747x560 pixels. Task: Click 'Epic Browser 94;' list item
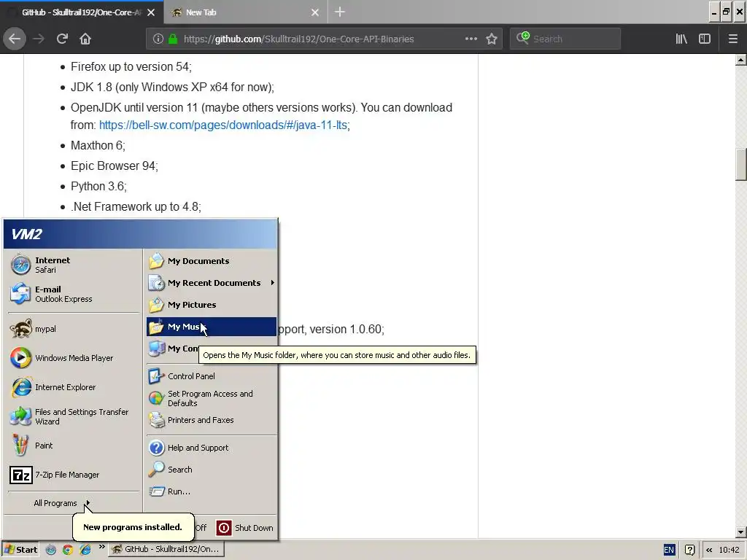point(115,166)
